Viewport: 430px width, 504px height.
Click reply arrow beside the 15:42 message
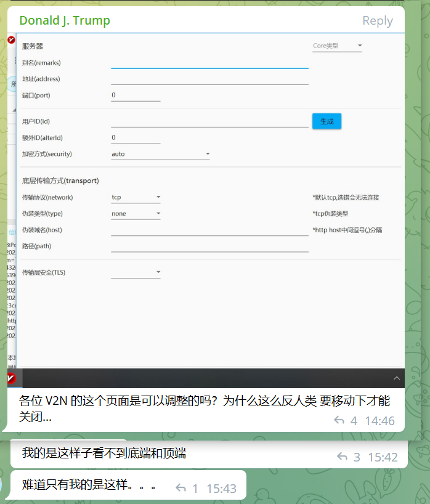(343, 457)
